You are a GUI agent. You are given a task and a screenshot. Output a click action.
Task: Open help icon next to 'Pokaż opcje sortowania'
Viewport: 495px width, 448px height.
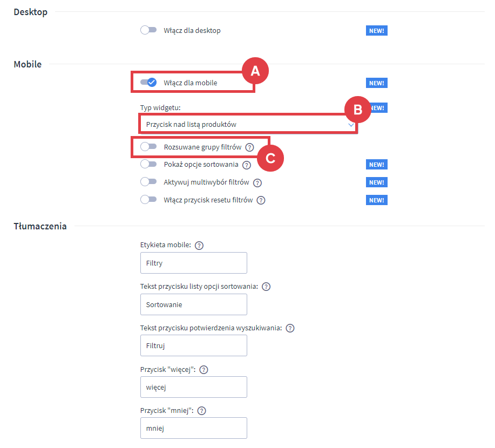[247, 165]
